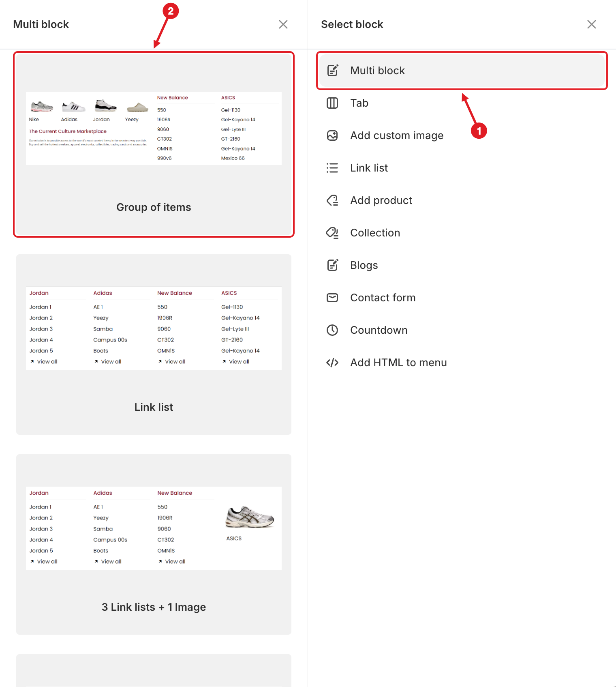Click the Contact form envelope icon
The width and height of the screenshot is (616, 687).
332,298
